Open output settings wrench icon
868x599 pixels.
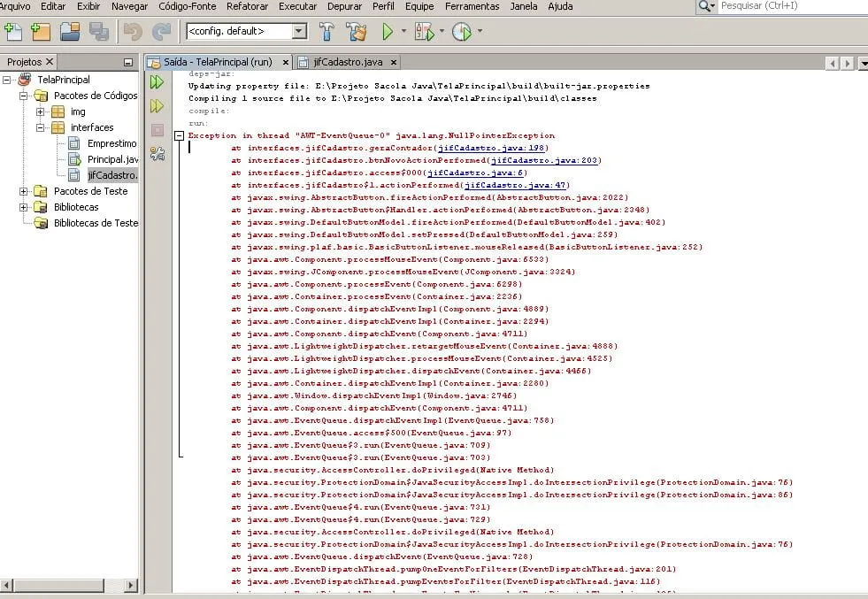[157, 154]
